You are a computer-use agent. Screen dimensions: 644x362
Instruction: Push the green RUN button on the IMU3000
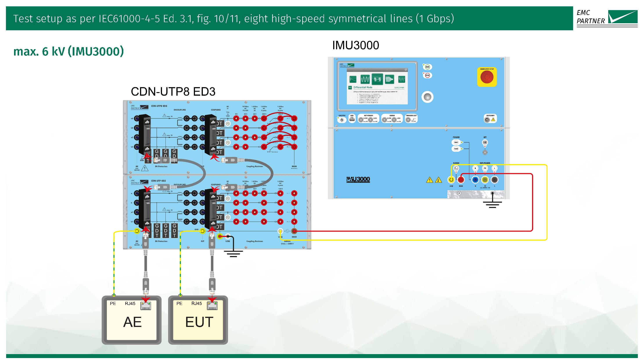point(427,67)
